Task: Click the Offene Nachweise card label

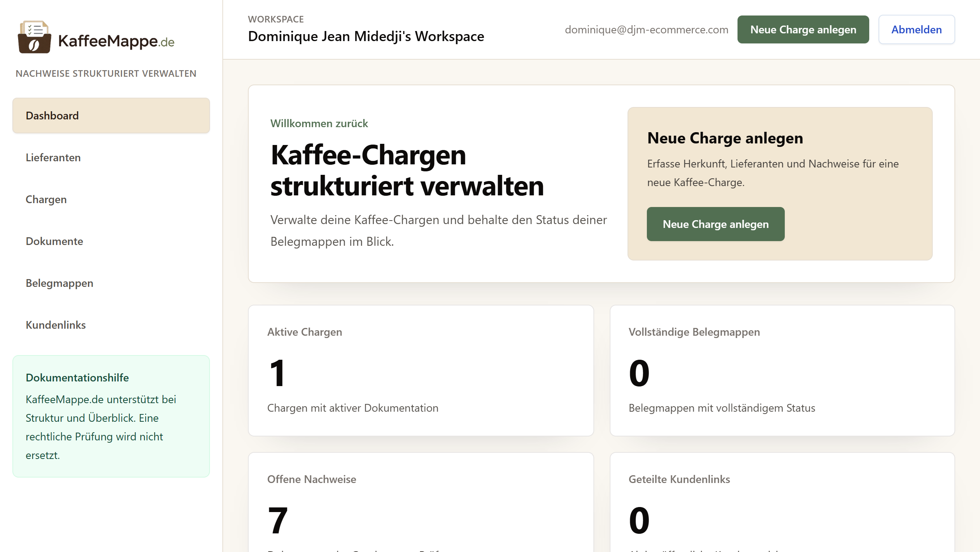Action: pyautogui.click(x=311, y=479)
